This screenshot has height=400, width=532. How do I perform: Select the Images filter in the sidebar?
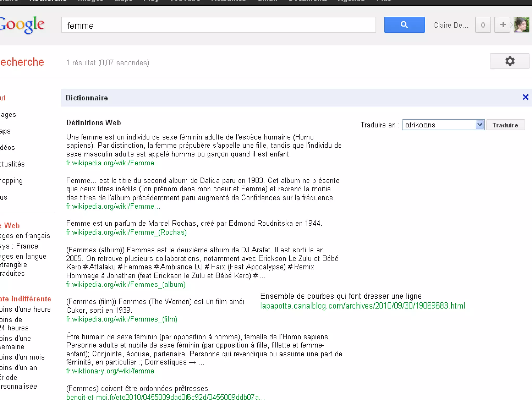pos(8,115)
